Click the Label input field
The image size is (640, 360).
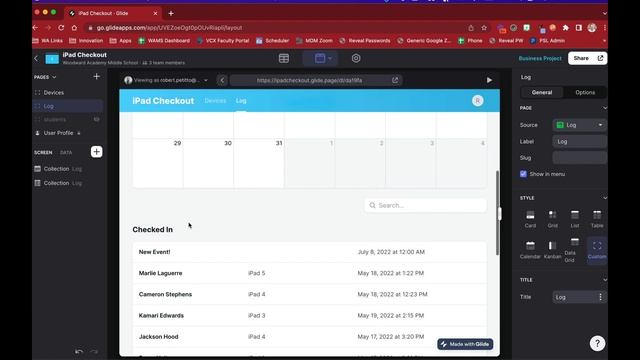tap(580, 141)
